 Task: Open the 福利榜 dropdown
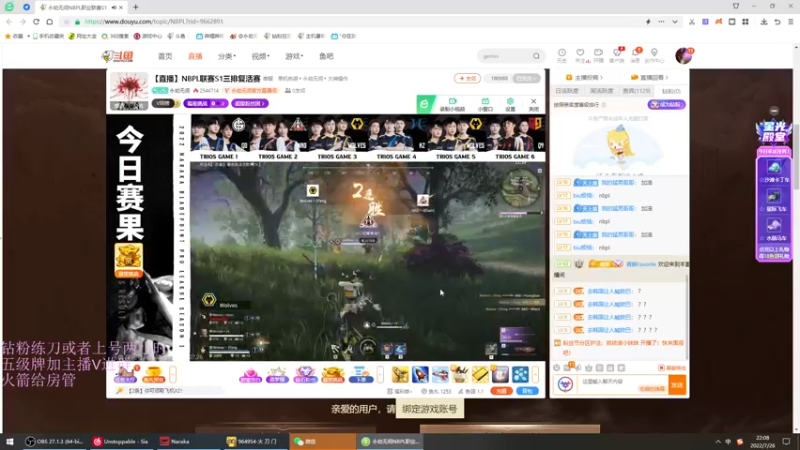(x=399, y=391)
